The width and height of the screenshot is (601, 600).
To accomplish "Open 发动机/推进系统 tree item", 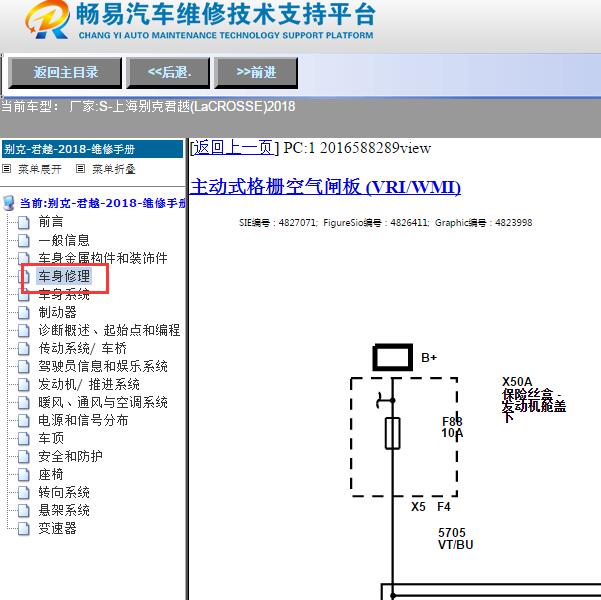I will 89,384.
